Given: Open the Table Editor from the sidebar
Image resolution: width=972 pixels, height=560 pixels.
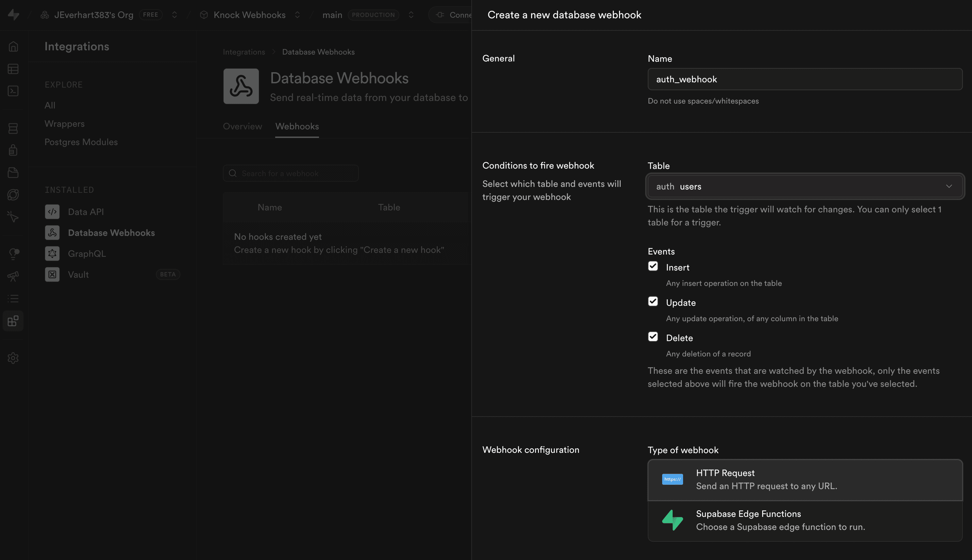Looking at the screenshot, I should coord(13,69).
